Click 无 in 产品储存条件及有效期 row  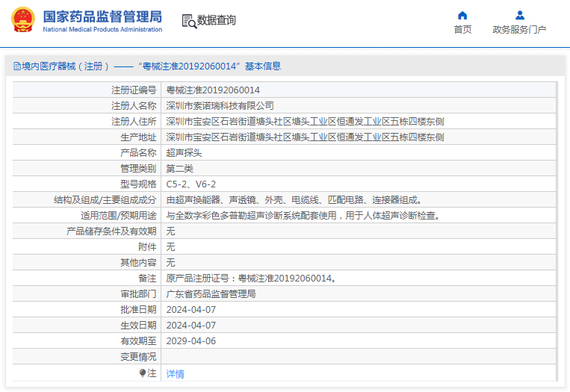170,231
